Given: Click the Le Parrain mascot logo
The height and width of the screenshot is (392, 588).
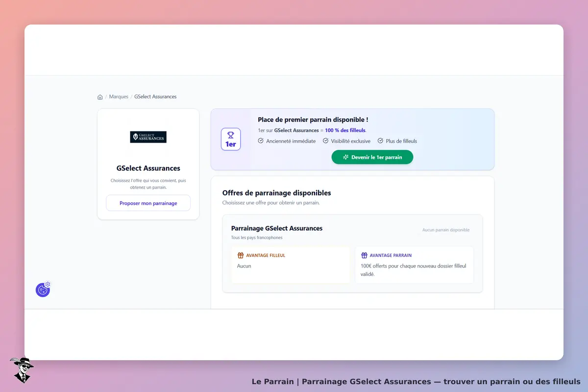Looking at the screenshot, I should point(22,370).
